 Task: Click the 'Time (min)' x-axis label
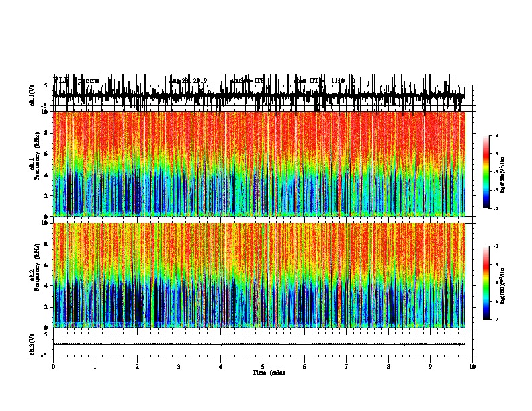coord(269,373)
